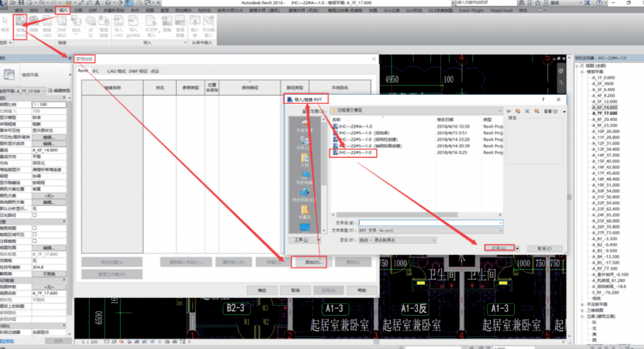Click Open folder icon in quick access toolbar
Viewport: 644px width, 349px height.
click(x=13, y=3)
